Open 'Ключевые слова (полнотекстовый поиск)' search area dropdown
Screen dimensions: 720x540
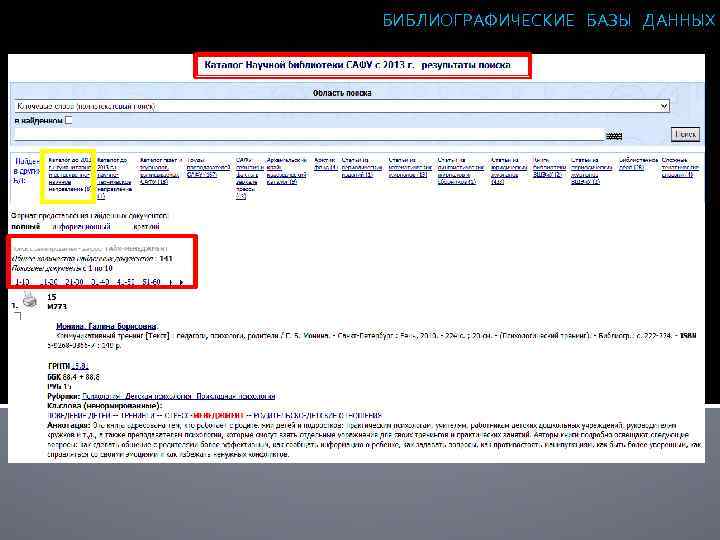point(342,107)
